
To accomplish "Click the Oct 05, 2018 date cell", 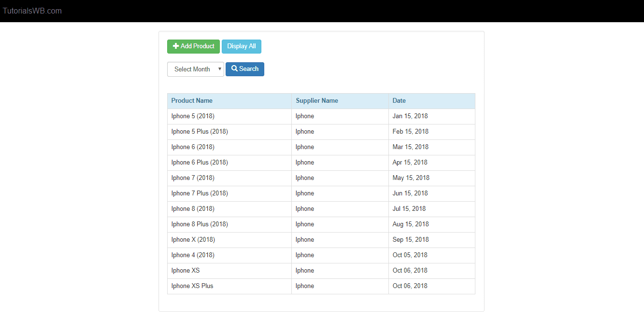I will pyautogui.click(x=432, y=255).
